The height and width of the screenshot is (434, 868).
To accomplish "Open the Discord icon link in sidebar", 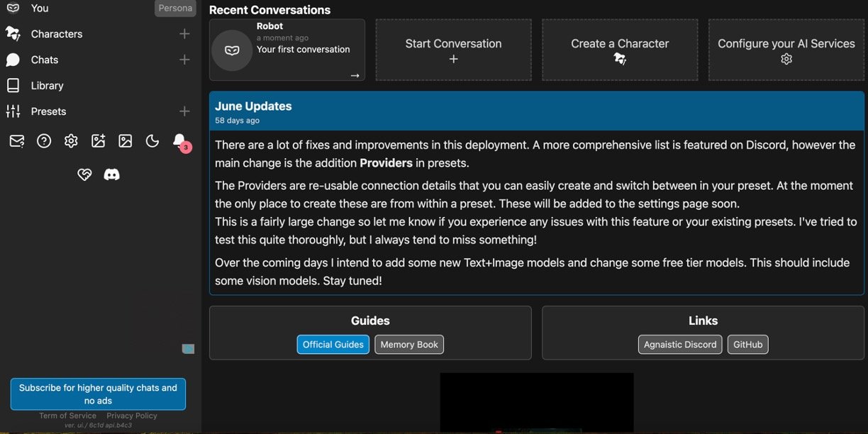I will point(111,174).
